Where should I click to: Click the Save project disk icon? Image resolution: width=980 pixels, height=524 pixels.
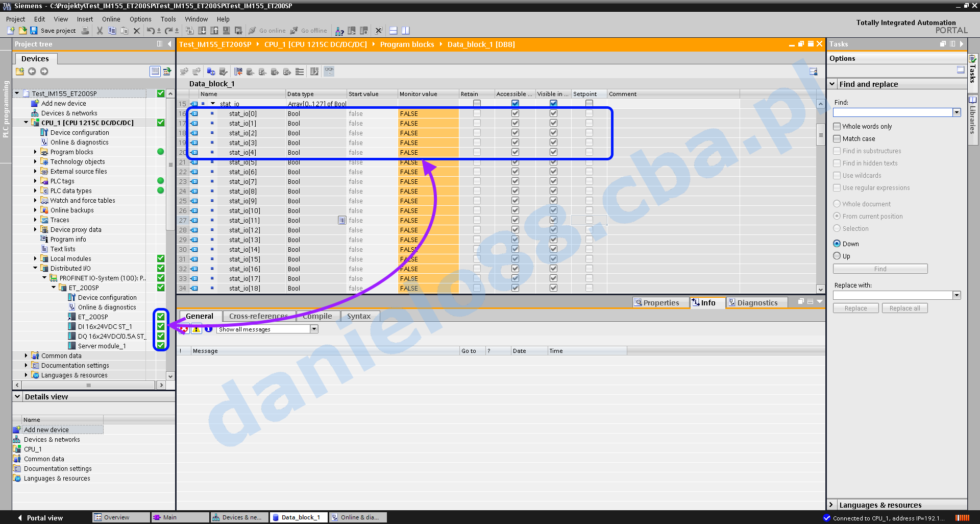34,31
